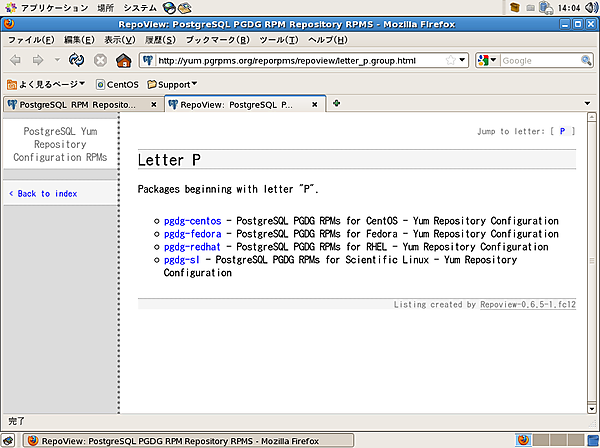Open the pgdg-centos package link
The width and height of the screenshot is (600, 448).
pyautogui.click(x=192, y=221)
